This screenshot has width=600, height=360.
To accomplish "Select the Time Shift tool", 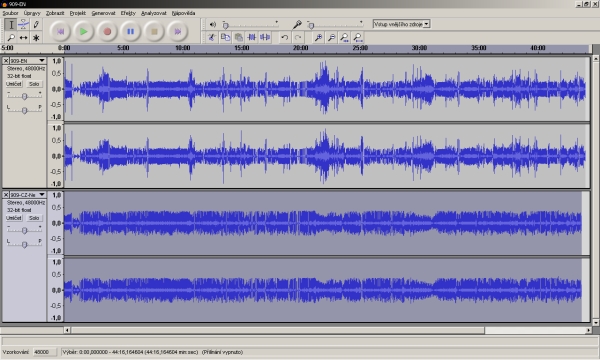I will click(23, 37).
